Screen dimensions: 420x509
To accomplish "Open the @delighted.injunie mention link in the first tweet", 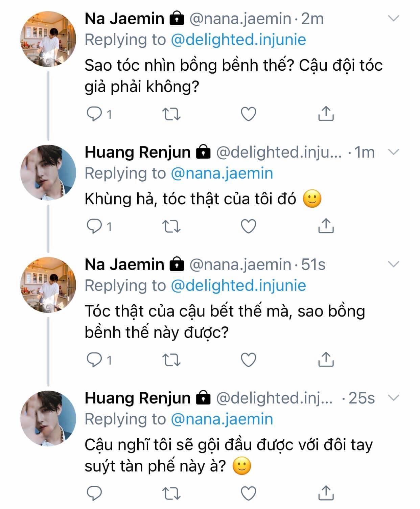I will [x=238, y=40].
